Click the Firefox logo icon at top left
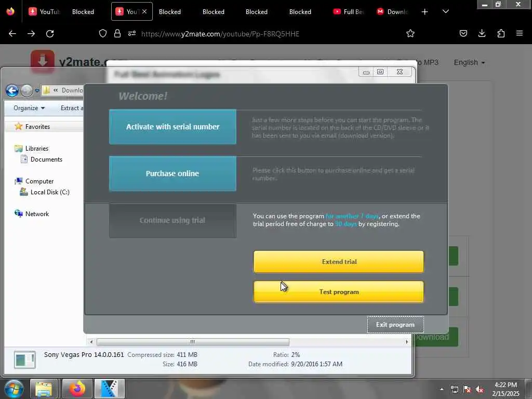532x399 pixels. [10, 11]
